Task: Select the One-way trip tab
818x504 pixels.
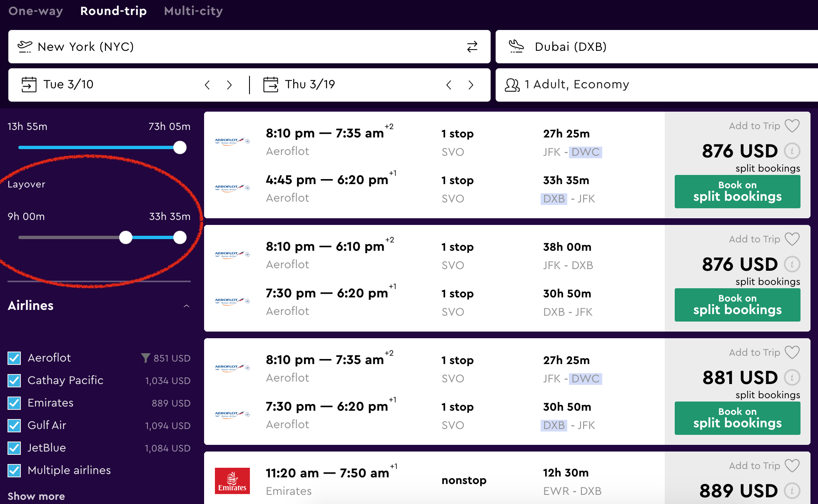Action: click(x=35, y=11)
